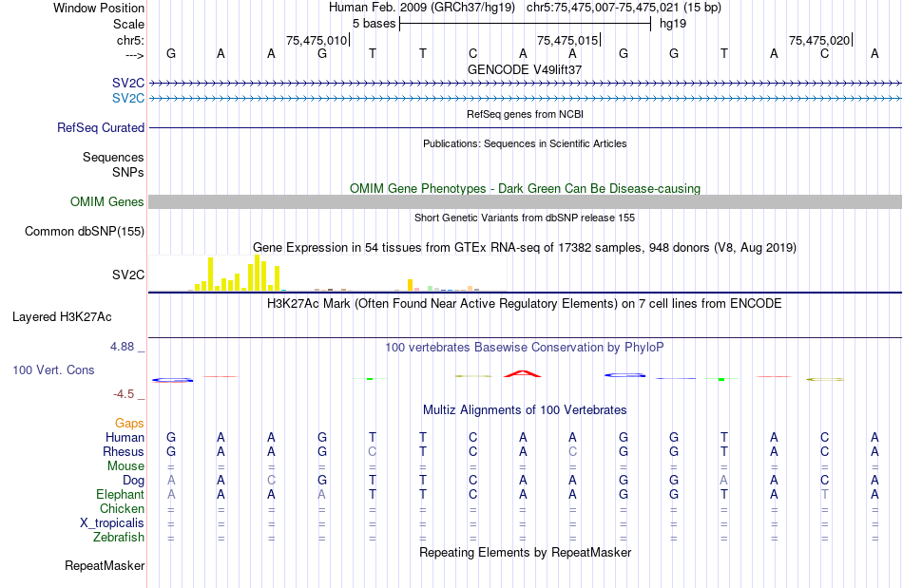Open Publications: Sequences in Scientific Articles title
Screen dimensions: 903x588
coord(525,143)
